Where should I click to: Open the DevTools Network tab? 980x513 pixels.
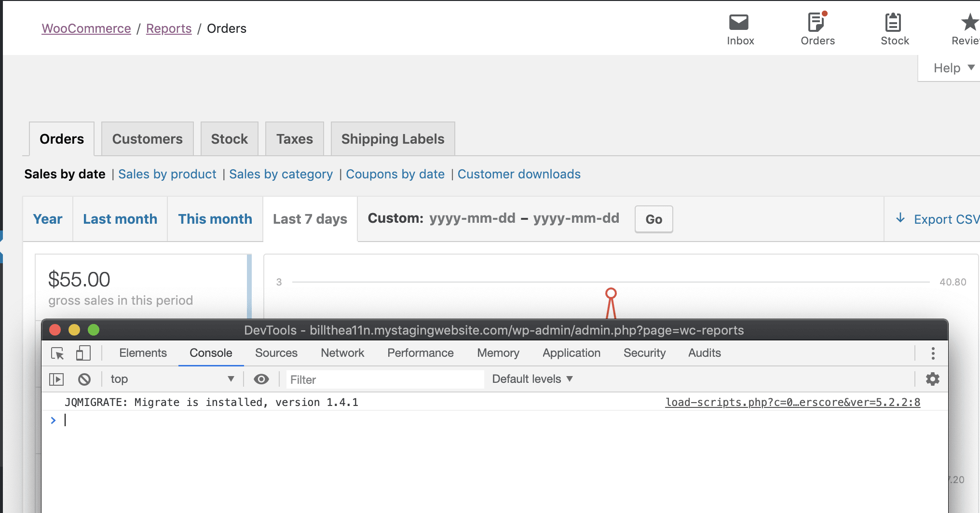tap(342, 353)
